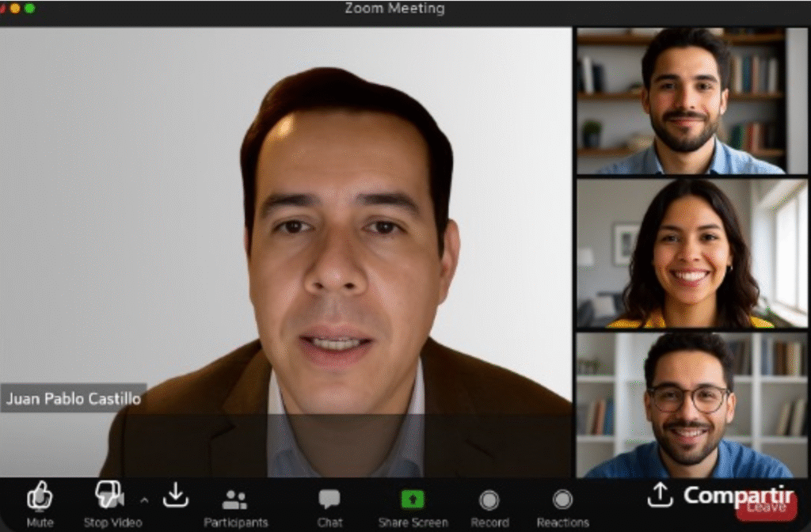Click the Juan Pablo Castillo name label

pos(74,398)
